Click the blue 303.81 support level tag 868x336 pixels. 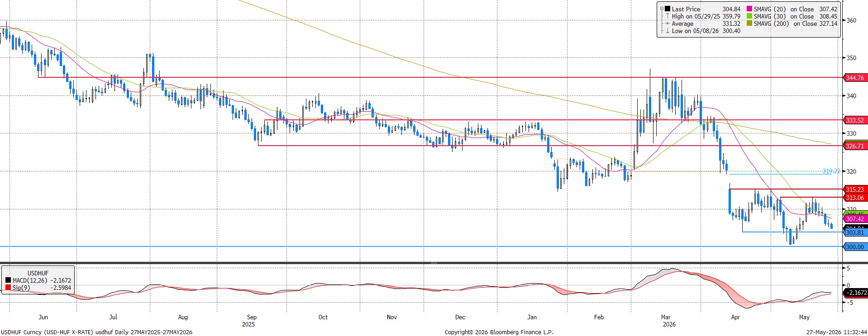coord(855,232)
